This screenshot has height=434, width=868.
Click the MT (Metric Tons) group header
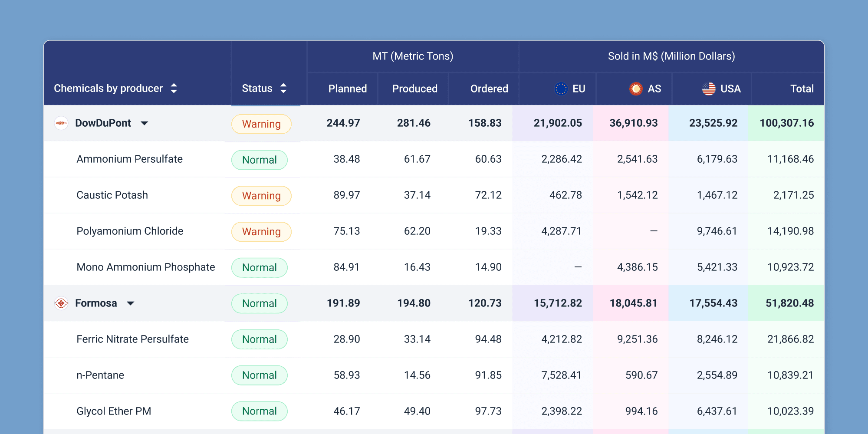coord(413,56)
